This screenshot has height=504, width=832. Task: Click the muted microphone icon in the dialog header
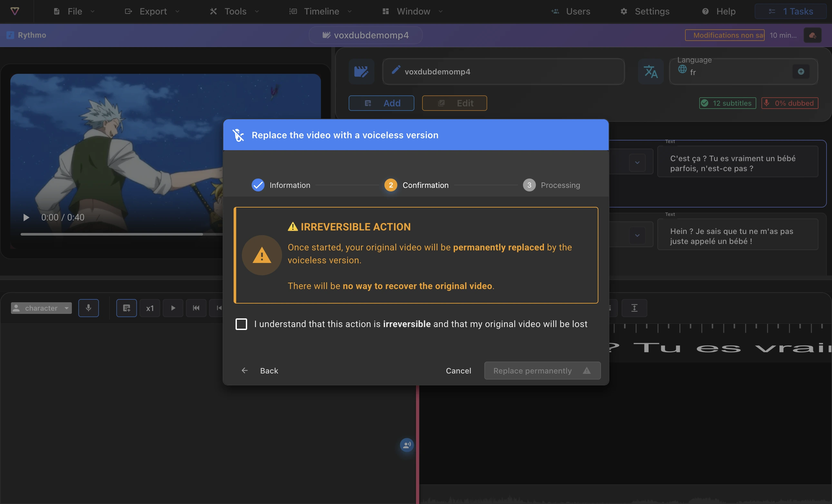pyautogui.click(x=238, y=135)
